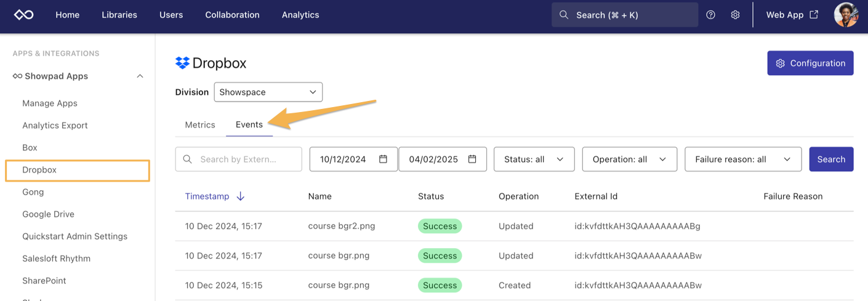Open the settings gear icon in top bar
Viewport: 868px width, 301px height.
[735, 15]
